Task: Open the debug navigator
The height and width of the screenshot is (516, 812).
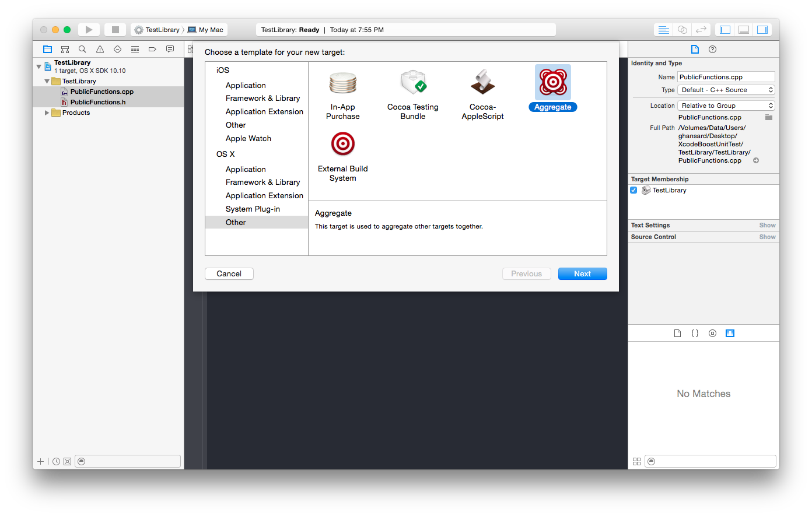Action: click(135, 49)
